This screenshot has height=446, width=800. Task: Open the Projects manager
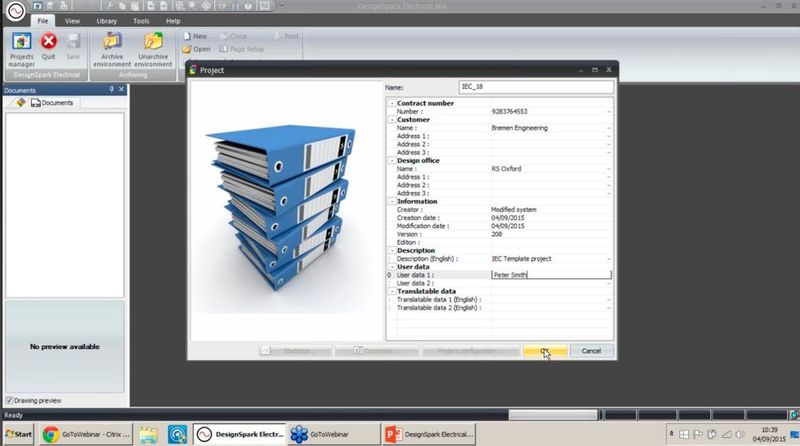click(22, 47)
